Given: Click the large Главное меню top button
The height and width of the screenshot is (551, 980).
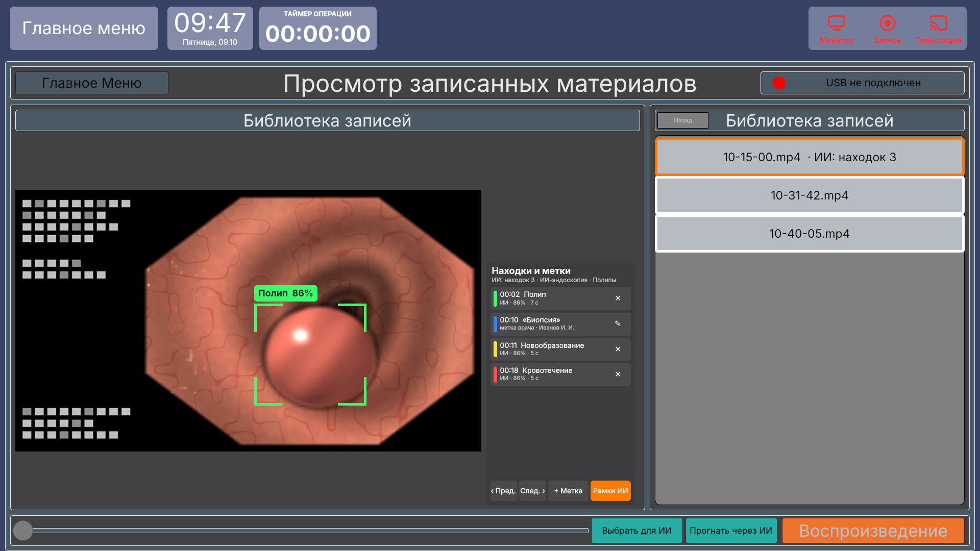Looking at the screenshot, I should coord(84,28).
